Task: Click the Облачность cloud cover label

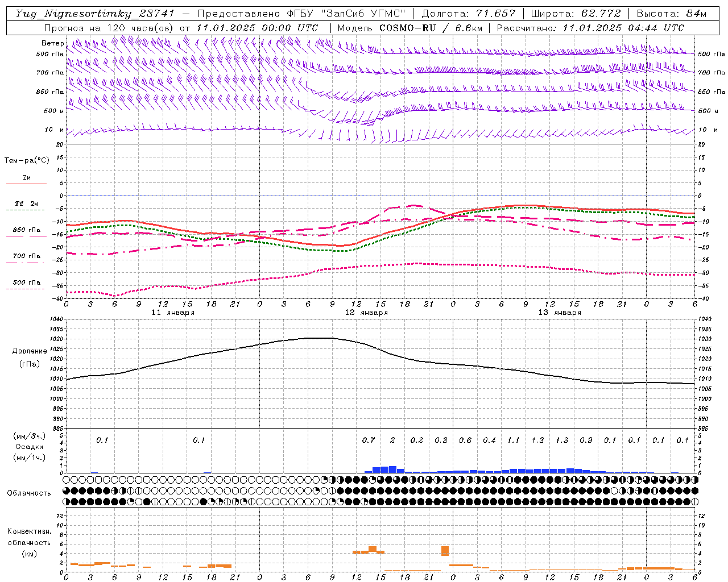Action: [29, 493]
